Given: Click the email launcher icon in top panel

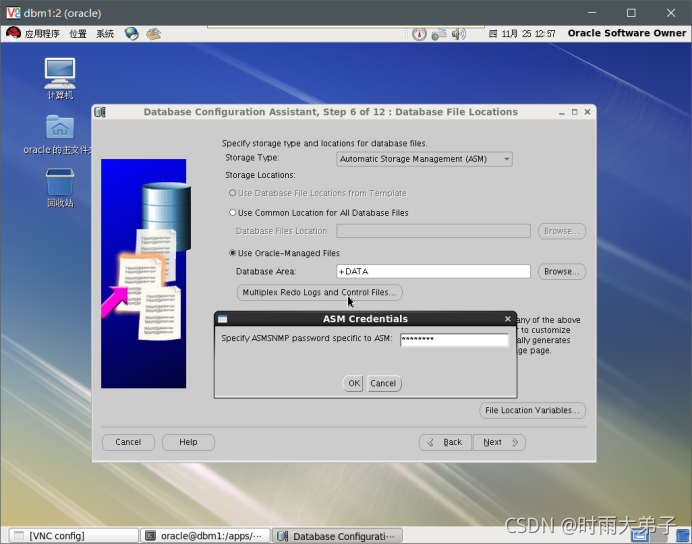Looking at the screenshot, I should [153, 34].
